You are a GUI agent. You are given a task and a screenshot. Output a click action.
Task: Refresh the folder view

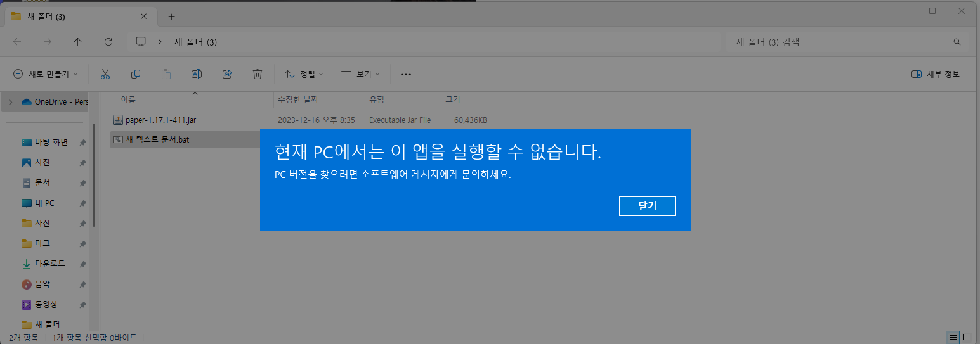coord(108,42)
